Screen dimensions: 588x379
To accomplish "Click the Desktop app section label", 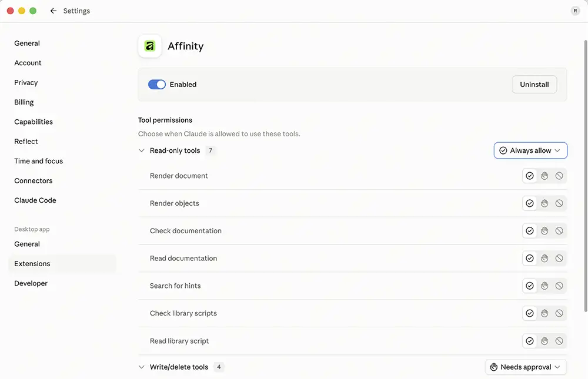I will tap(32, 229).
